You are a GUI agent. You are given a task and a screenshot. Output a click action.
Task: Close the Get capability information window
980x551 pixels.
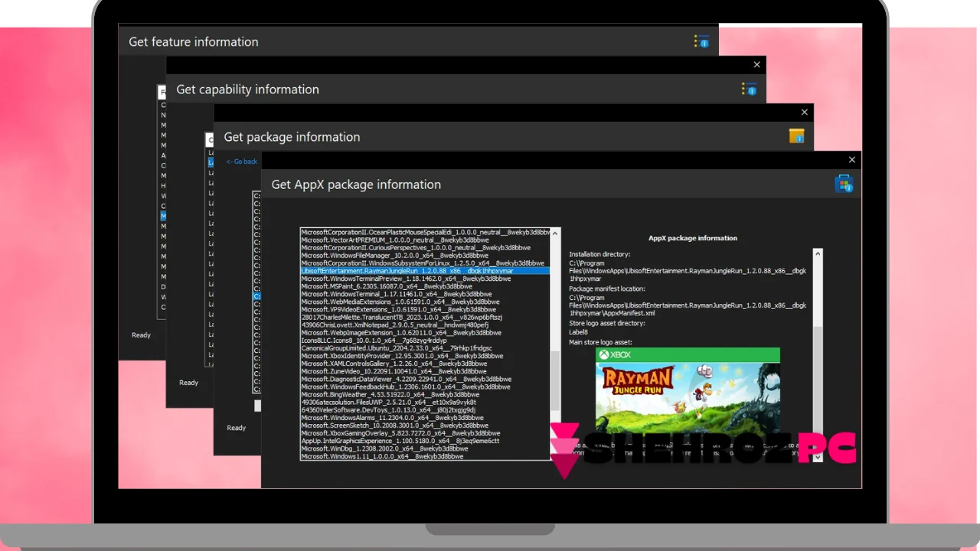coord(756,65)
